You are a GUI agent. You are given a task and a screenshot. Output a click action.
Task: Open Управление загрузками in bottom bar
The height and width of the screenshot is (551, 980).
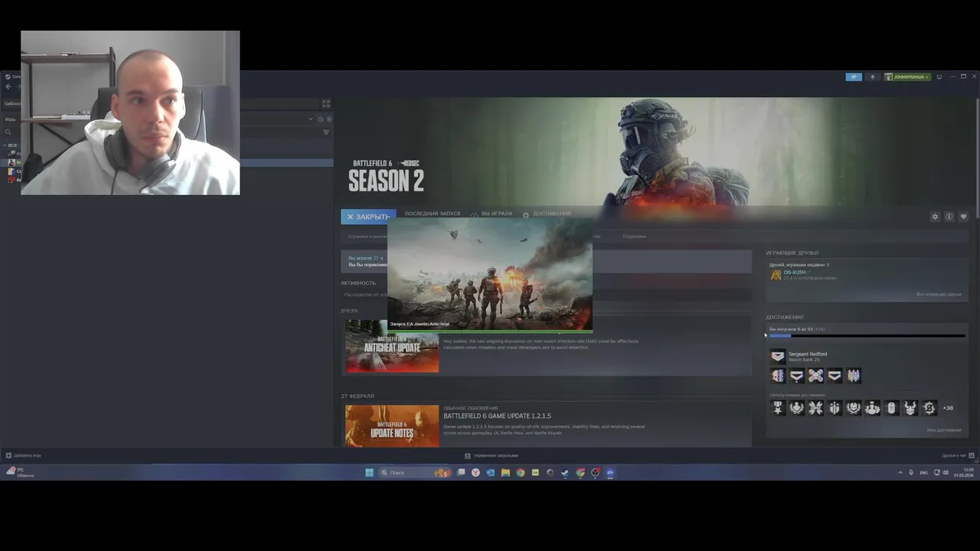492,455
